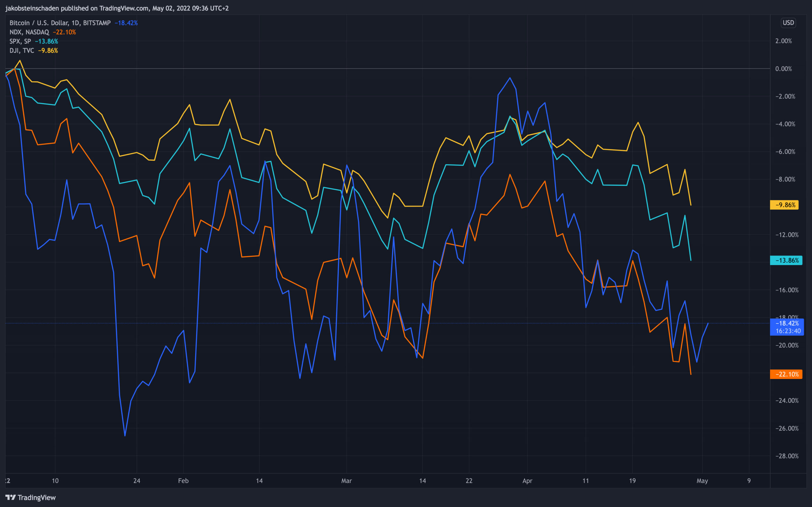Select the NDX, NASDAQ legend label
Viewport: 812px width, 507px height.
point(29,32)
